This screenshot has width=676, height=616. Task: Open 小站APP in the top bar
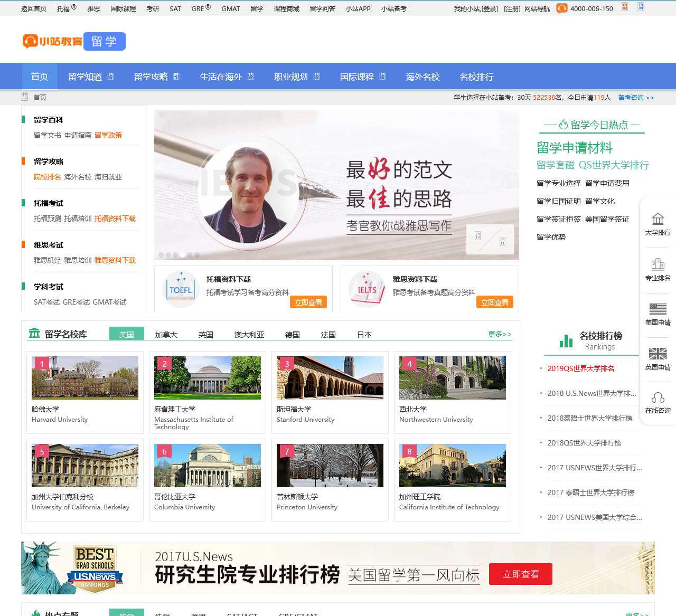tap(358, 8)
